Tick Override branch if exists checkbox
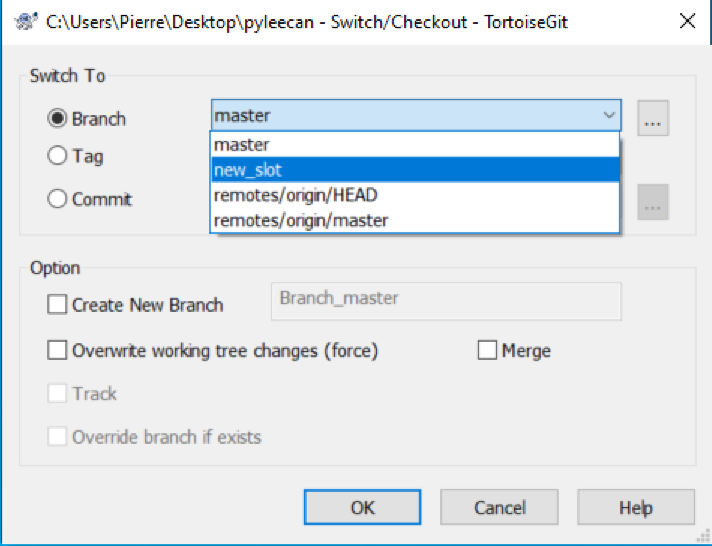Viewport: 712px width, 546px height. click(57, 437)
